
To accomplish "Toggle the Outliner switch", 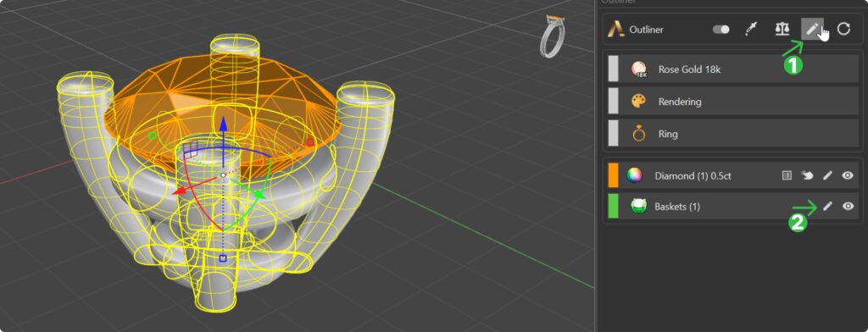I will (721, 30).
